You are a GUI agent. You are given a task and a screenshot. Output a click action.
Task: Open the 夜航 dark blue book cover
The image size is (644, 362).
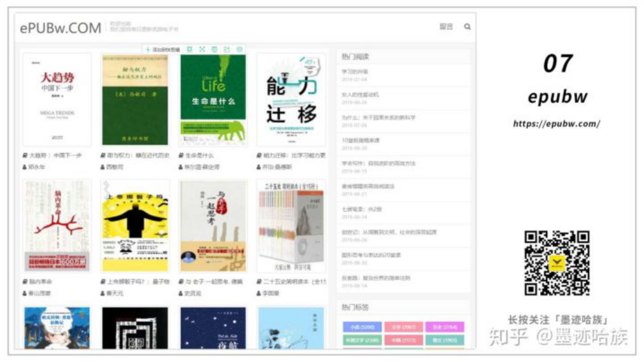pos(213,327)
